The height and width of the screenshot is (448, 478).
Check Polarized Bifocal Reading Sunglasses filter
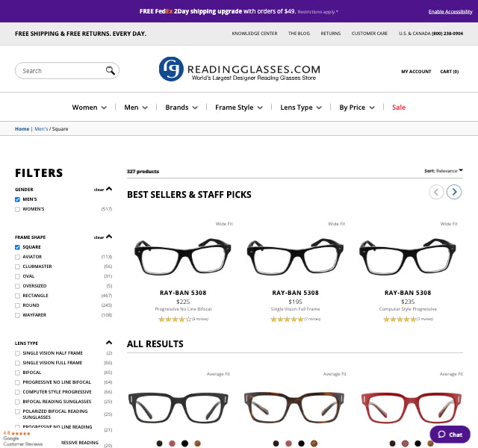[17, 411]
